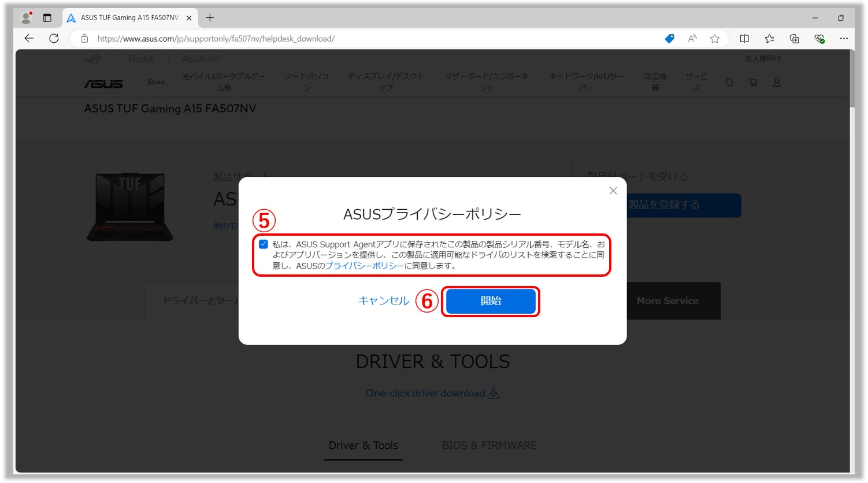Open a new browser tab
The width and height of the screenshot is (868, 483).
click(x=210, y=18)
